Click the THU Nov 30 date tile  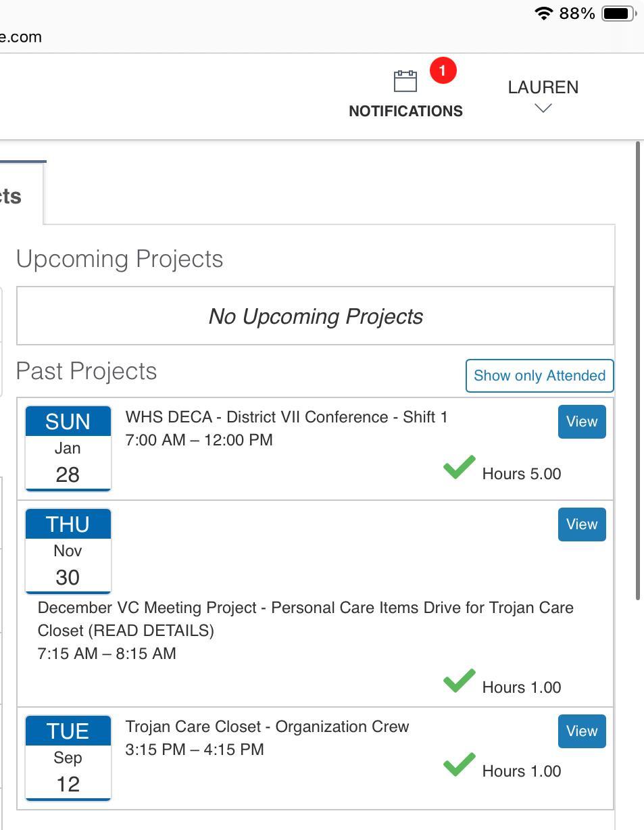click(x=68, y=551)
